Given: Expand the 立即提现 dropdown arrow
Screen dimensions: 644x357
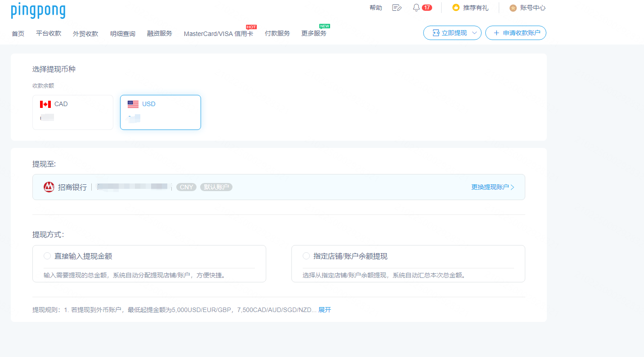Looking at the screenshot, I should click(x=474, y=33).
